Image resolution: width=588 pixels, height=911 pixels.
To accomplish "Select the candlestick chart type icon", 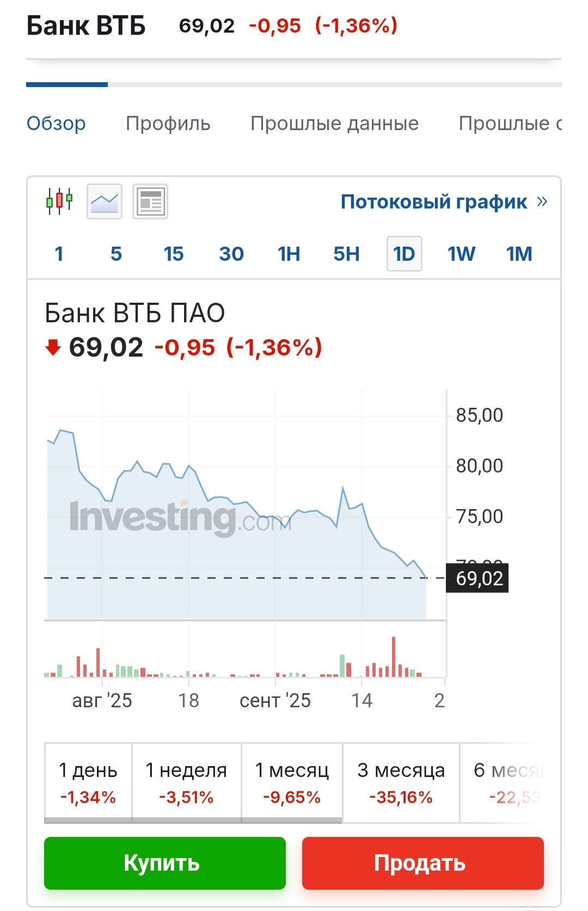I will tap(59, 201).
